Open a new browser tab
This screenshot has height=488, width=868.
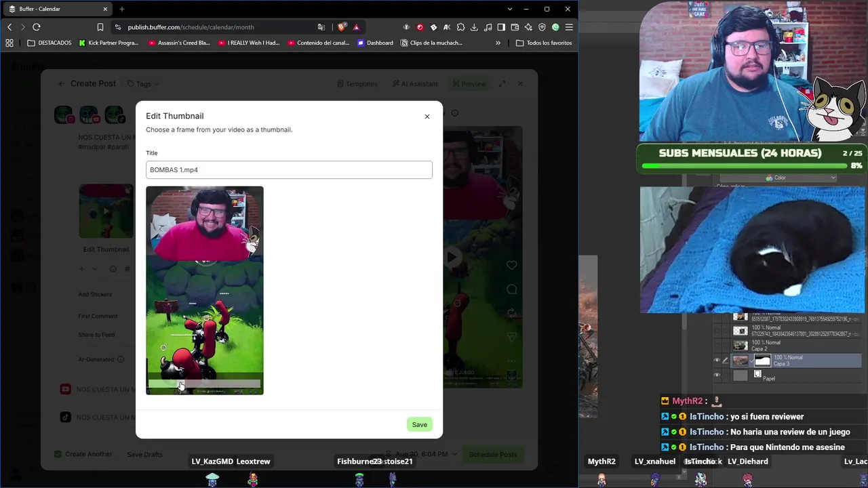click(122, 9)
